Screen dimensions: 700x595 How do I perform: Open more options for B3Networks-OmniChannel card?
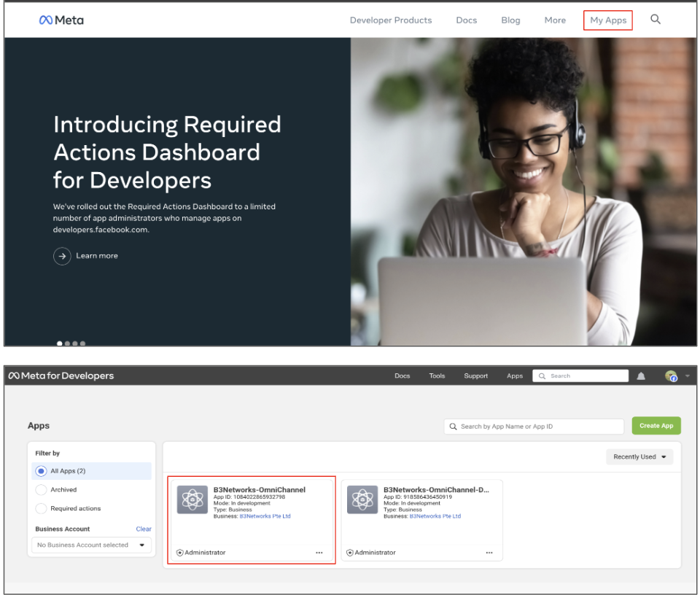[x=319, y=553]
